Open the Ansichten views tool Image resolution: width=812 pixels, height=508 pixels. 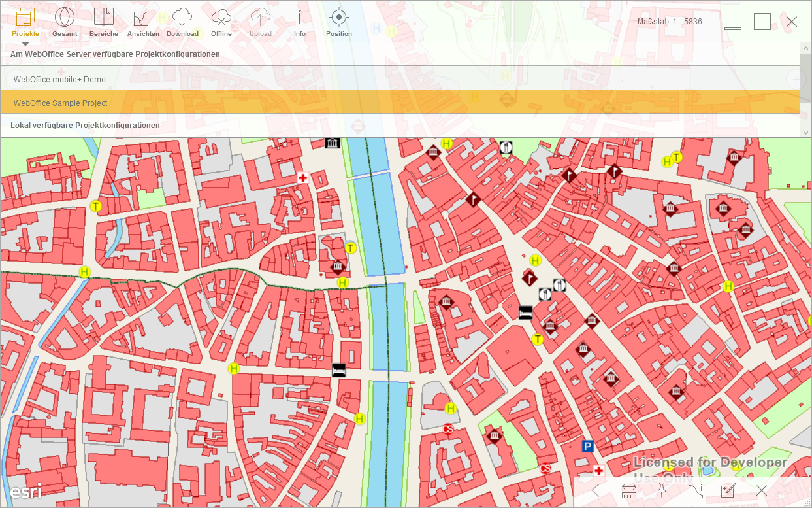point(143,22)
